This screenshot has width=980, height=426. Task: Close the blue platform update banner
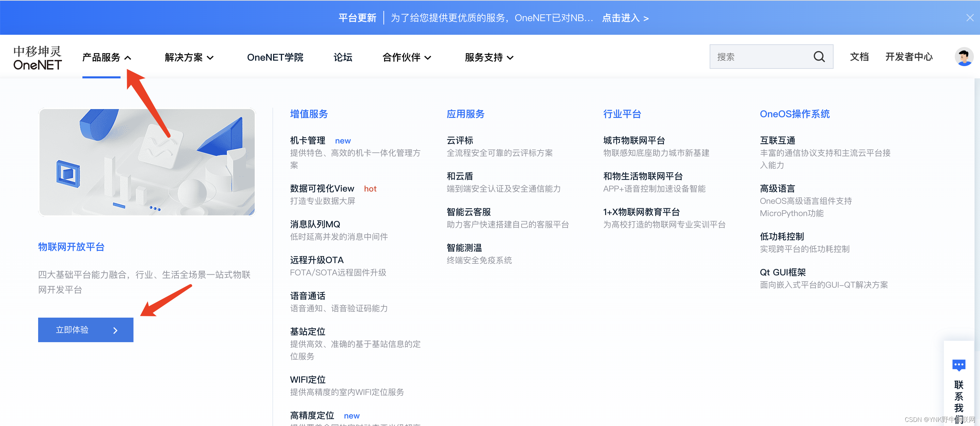pyautogui.click(x=969, y=17)
